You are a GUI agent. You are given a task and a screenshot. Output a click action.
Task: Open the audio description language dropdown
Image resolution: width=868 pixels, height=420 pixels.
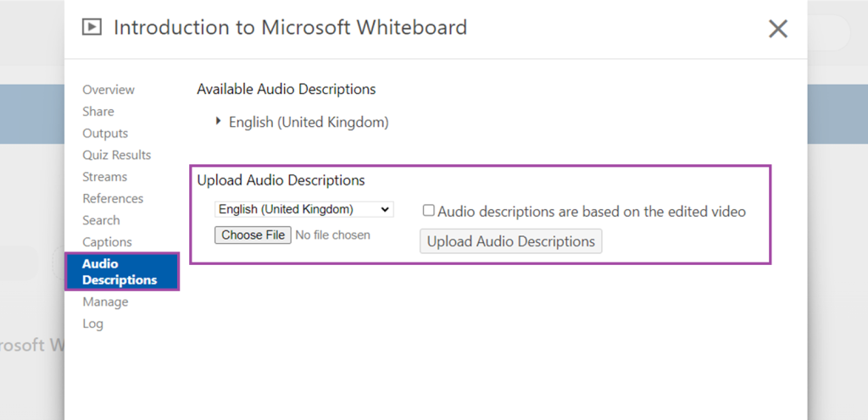[x=304, y=209]
